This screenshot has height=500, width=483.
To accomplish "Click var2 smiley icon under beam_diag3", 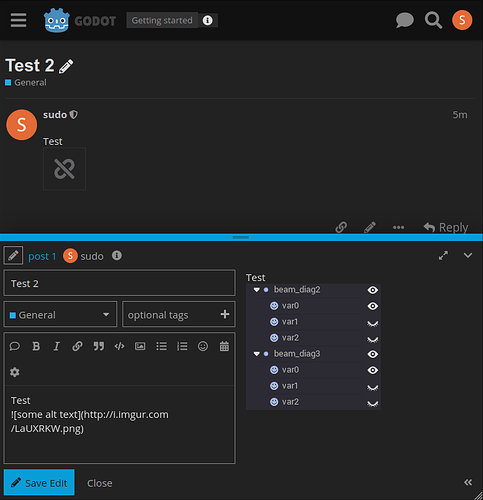I will [x=274, y=402].
